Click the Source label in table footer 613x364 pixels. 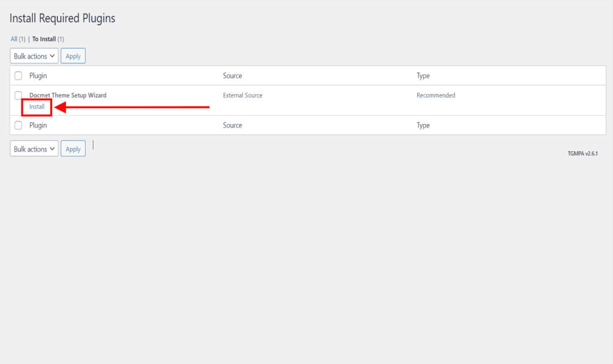click(x=232, y=126)
